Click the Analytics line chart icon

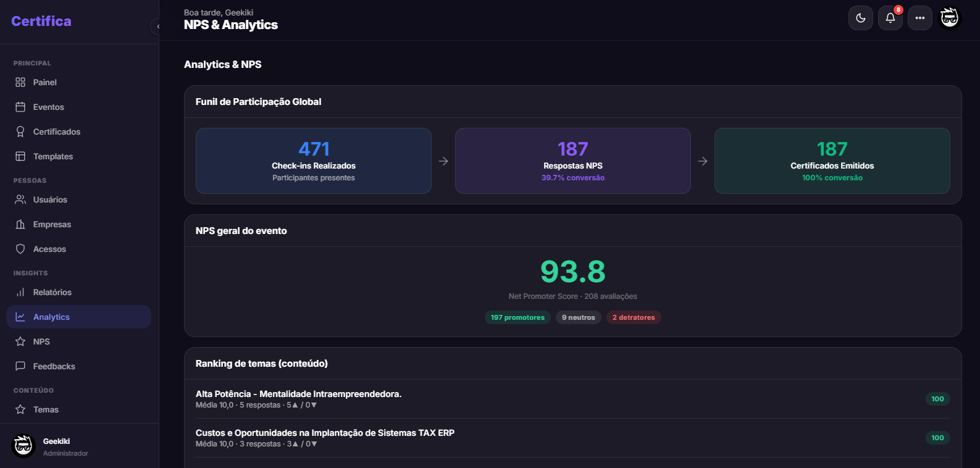[x=20, y=317]
